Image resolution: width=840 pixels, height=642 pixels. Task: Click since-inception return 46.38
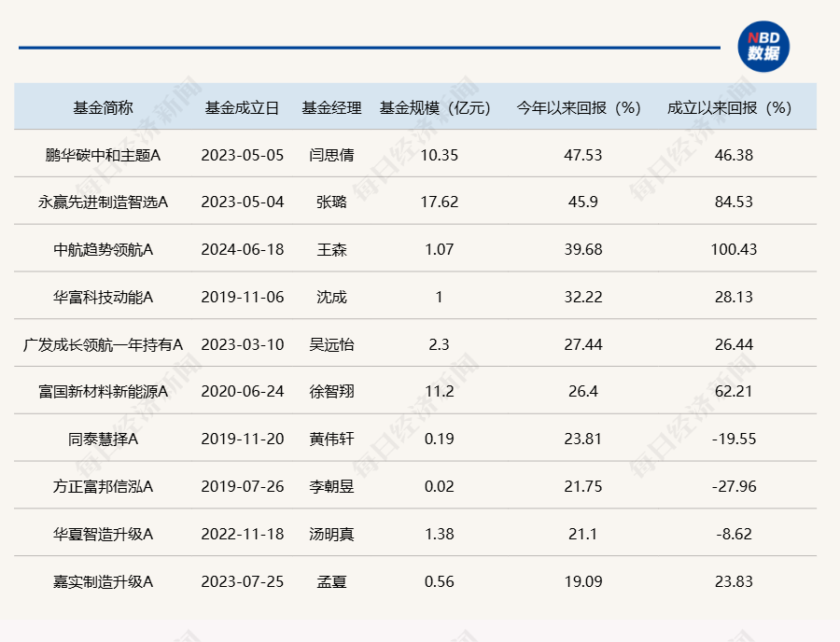pos(734,155)
